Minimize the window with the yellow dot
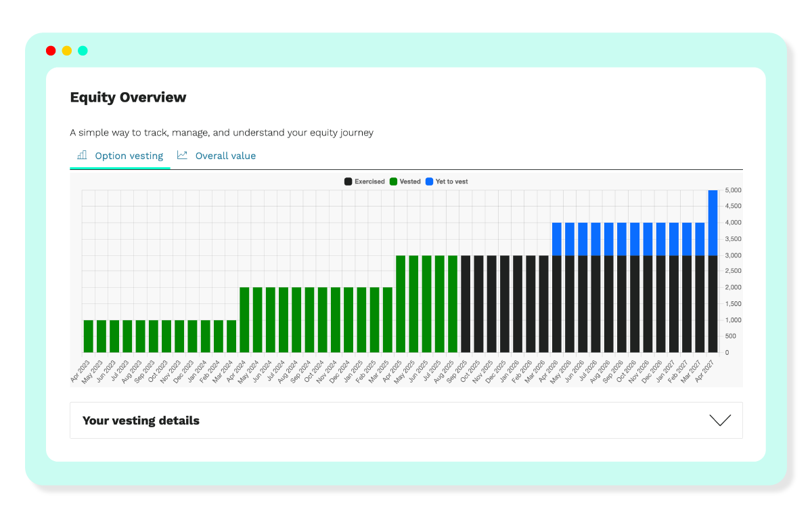The image size is (812, 518). (x=67, y=51)
